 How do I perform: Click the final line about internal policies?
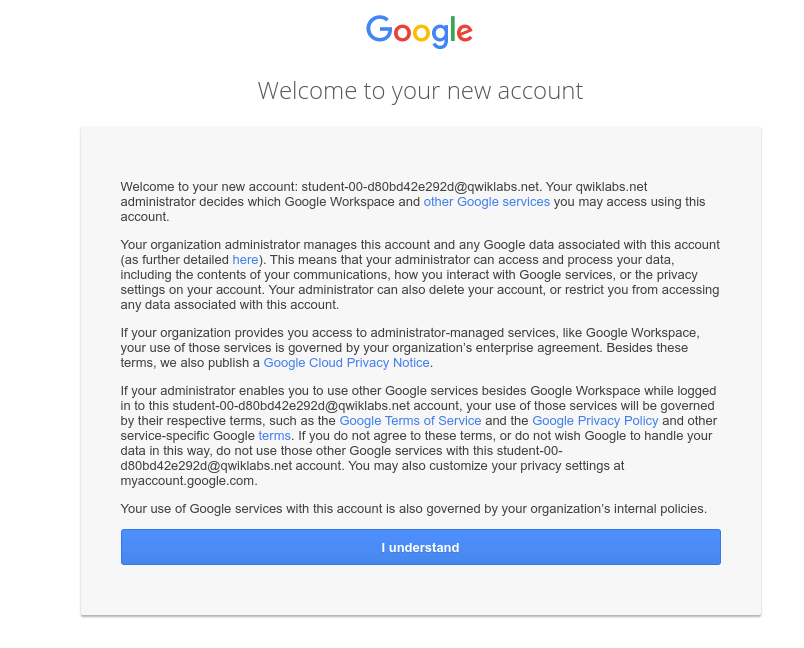coord(413,508)
